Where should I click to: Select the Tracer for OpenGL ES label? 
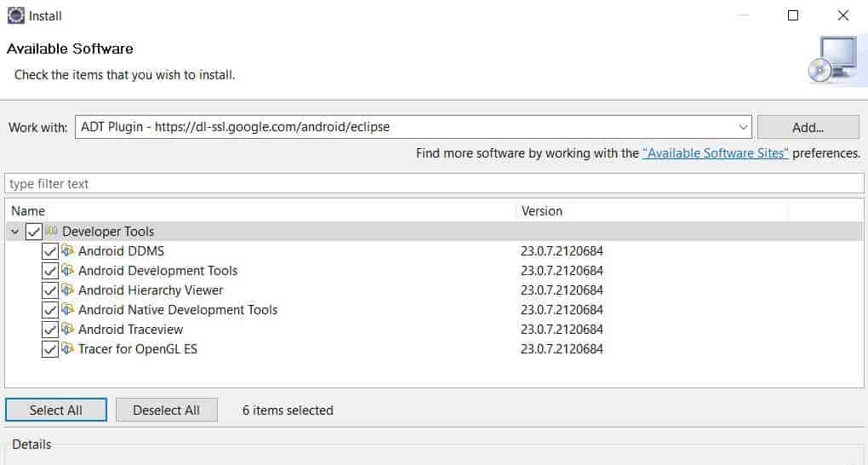[x=138, y=348]
